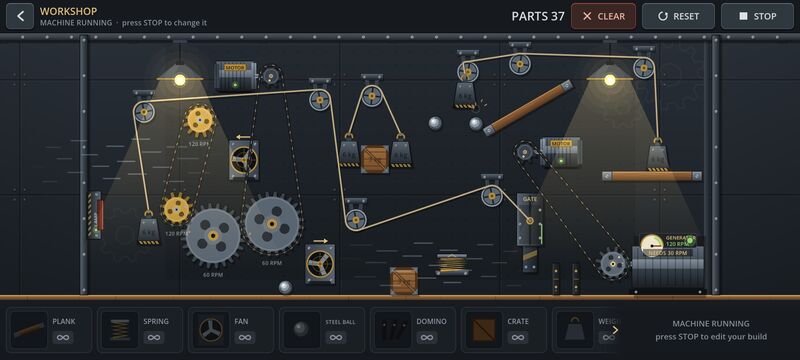
Task: Select the coiled spring on the floor
Action: click(452, 264)
